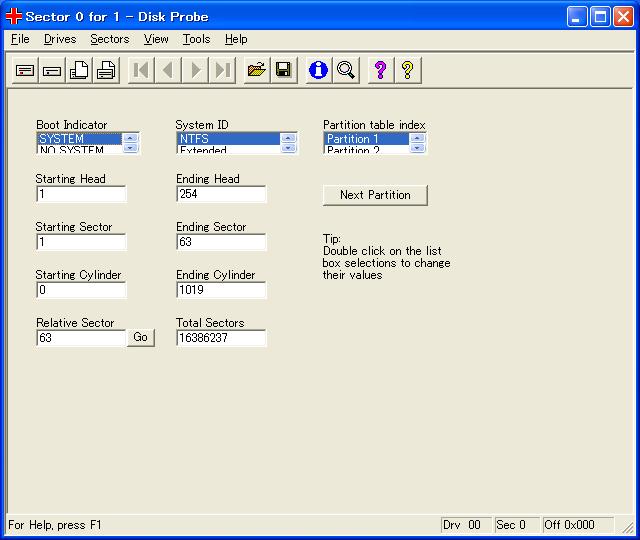Click the Relative Sector input field

(x=81, y=338)
